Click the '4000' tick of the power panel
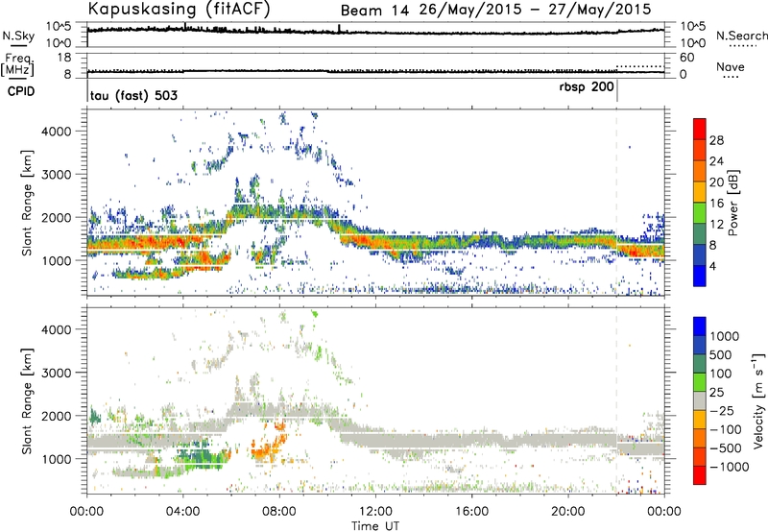The height and width of the screenshot is (532, 768). pos(57,132)
